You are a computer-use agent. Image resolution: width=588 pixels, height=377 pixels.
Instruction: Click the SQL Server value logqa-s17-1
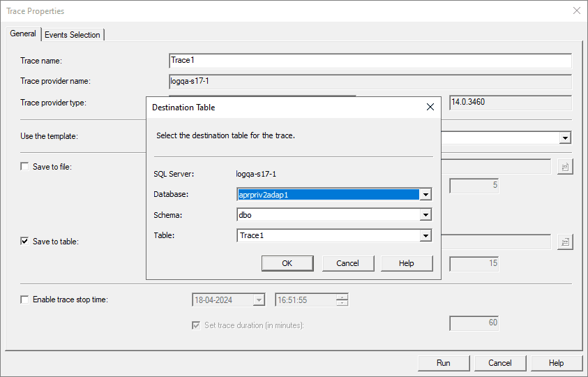[256, 174]
